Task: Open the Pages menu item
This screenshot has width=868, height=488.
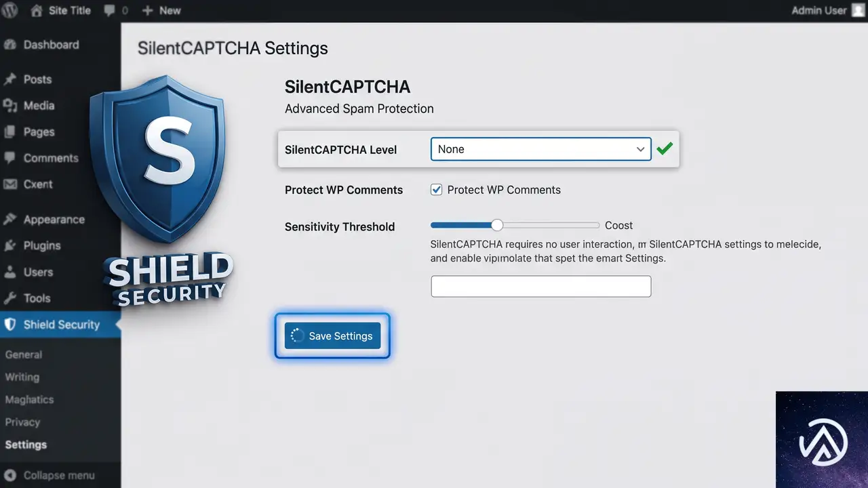Action: pyautogui.click(x=39, y=132)
